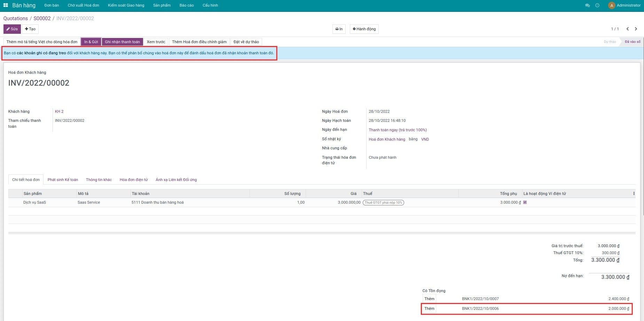Go to the previous record arrow
Image resolution: width=644 pixels, height=321 pixels.
coord(627,29)
